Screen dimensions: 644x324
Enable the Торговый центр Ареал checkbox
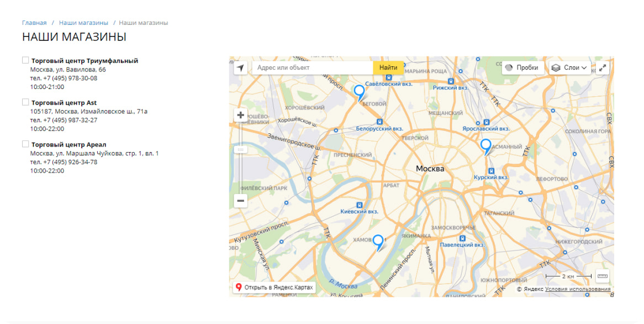pyautogui.click(x=25, y=144)
